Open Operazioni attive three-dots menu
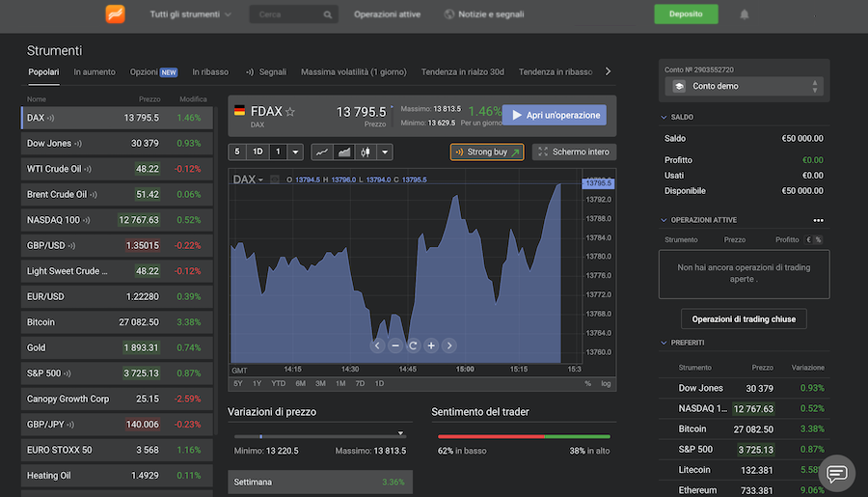 tap(818, 220)
